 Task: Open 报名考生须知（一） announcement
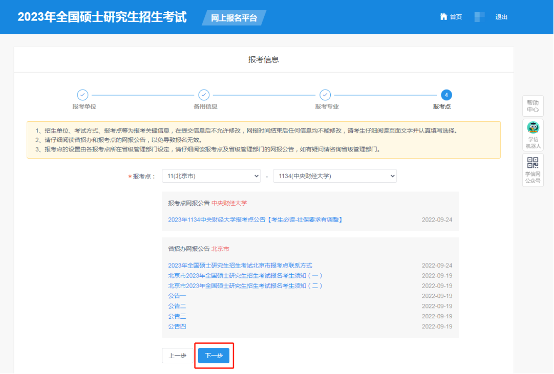(x=245, y=275)
